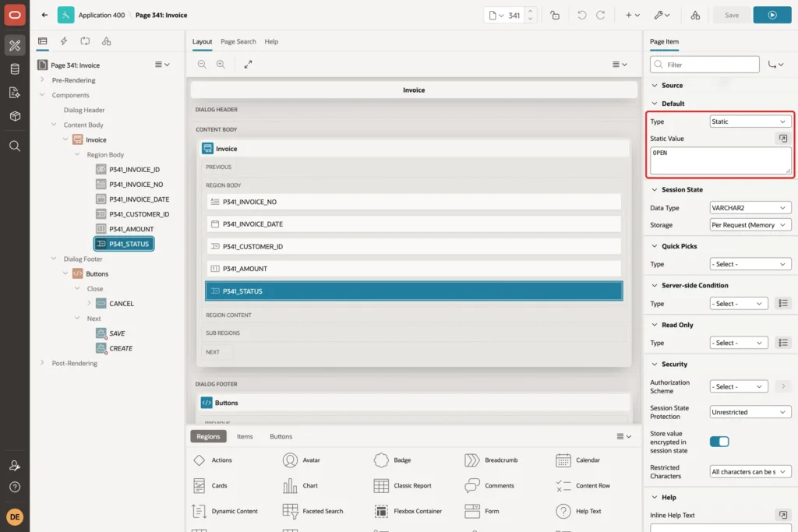Click the Undo icon

point(581,16)
